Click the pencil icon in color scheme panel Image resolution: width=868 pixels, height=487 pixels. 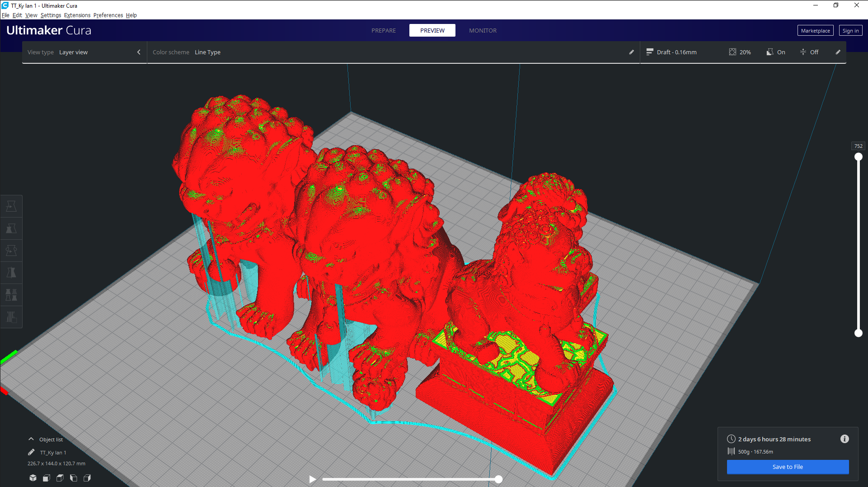pos(632,52)
